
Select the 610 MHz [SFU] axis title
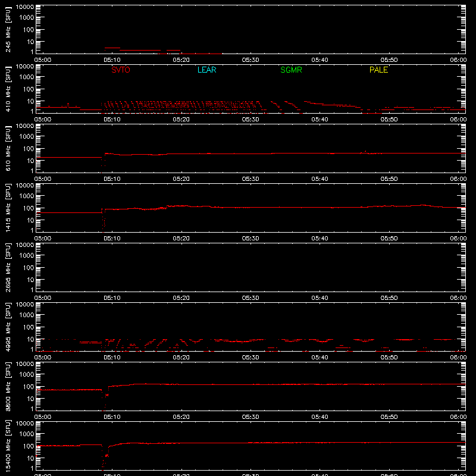(x=8, y=148)
